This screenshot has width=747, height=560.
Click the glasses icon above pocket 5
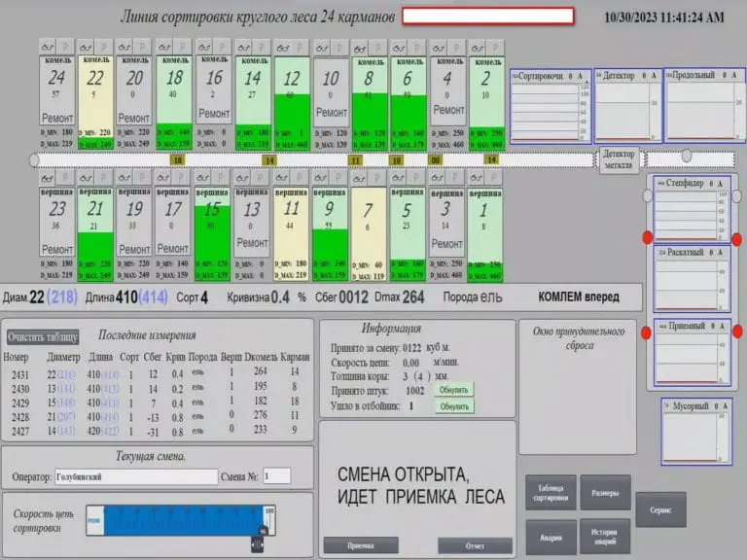(x=398, y=178)
